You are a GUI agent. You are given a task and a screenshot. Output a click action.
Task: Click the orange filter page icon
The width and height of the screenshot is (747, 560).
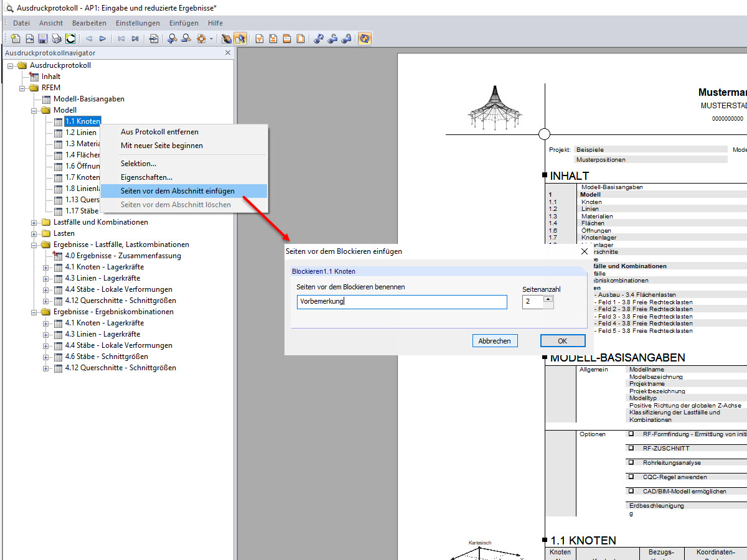click(259, 39)
